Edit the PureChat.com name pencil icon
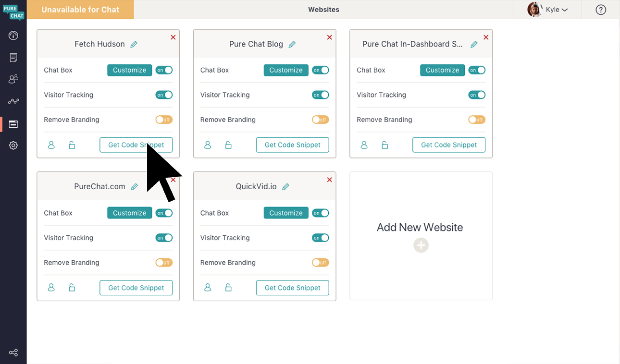 [x=135, y=187]
